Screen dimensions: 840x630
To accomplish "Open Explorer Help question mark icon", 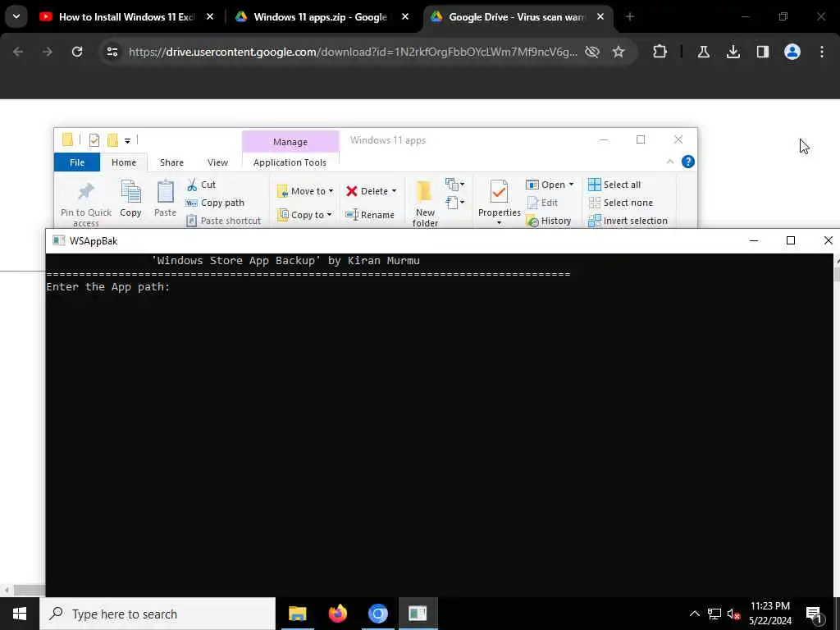I will tap(688, 162).
